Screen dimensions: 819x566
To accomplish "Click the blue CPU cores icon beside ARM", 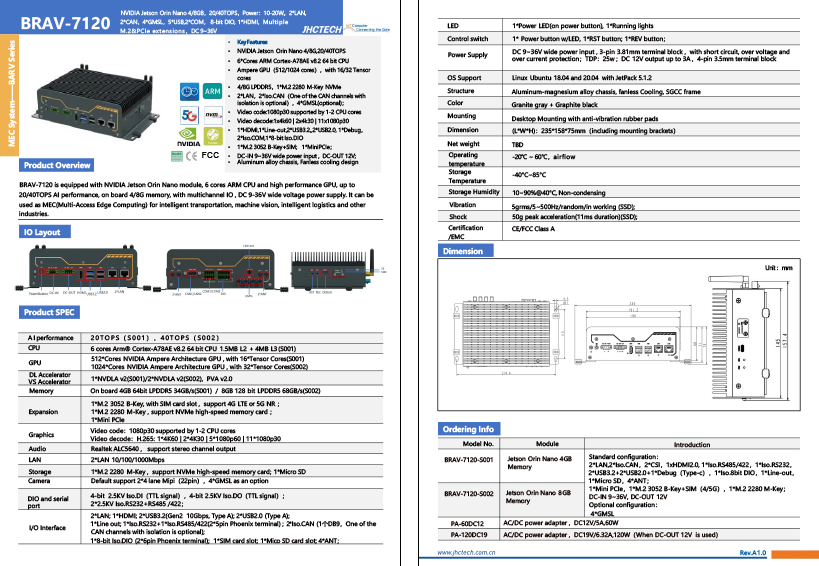I will click(x=189, y=91).
